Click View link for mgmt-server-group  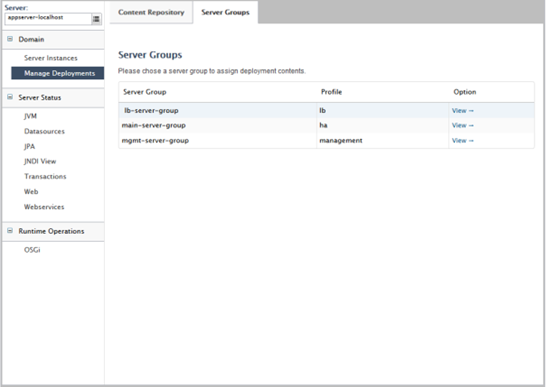pyautogui.click(x=463, y=140)
